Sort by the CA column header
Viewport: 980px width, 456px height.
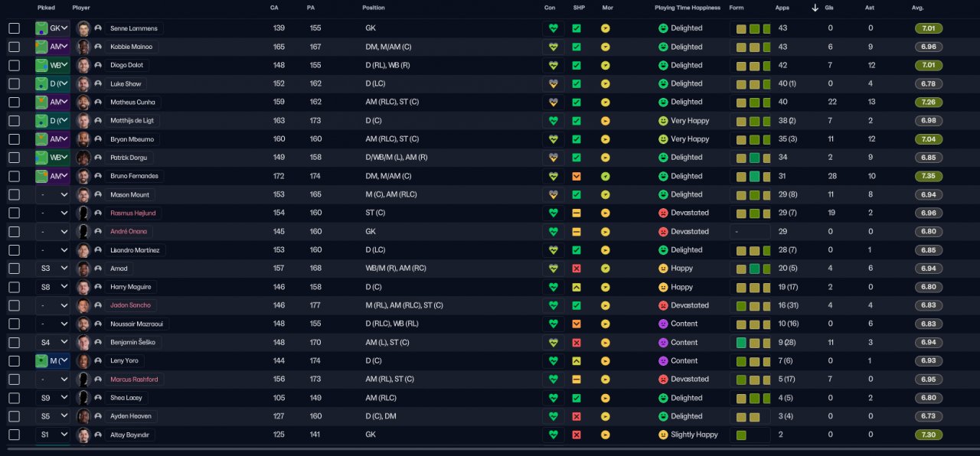click(x=274, y=8)
